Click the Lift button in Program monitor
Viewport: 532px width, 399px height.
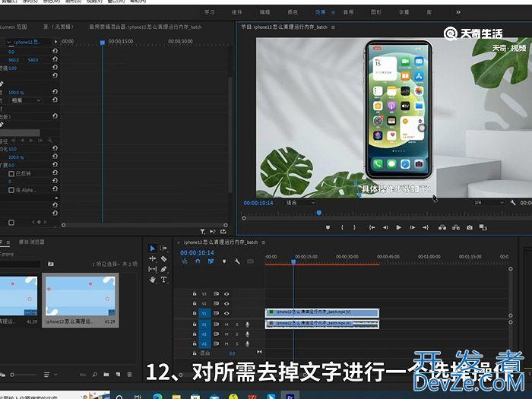(x=442, y=228)
